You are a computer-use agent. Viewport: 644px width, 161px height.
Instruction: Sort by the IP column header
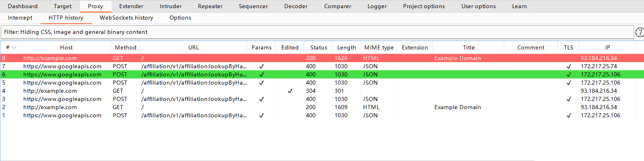[608, 47]
